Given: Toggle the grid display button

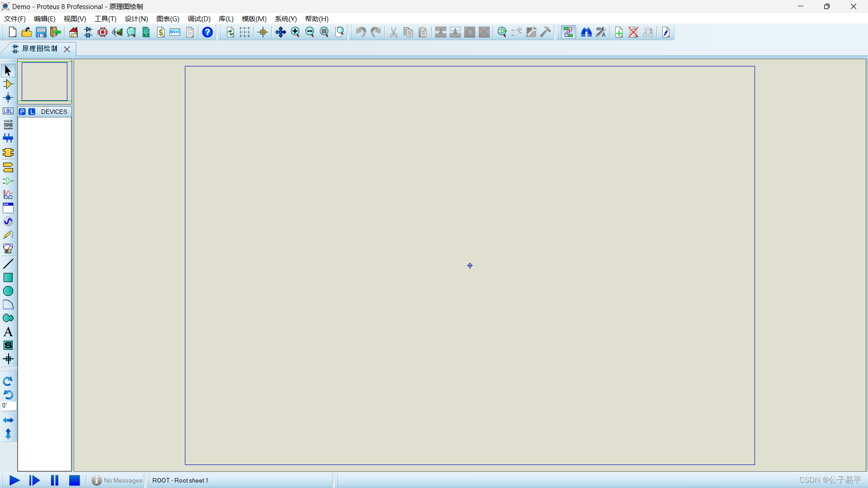Looking at the screenshot, I should click(245, 32).
